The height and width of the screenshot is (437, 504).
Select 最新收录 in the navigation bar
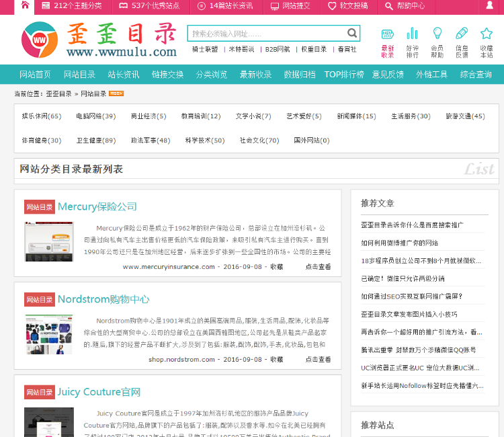tap(255, 75)
